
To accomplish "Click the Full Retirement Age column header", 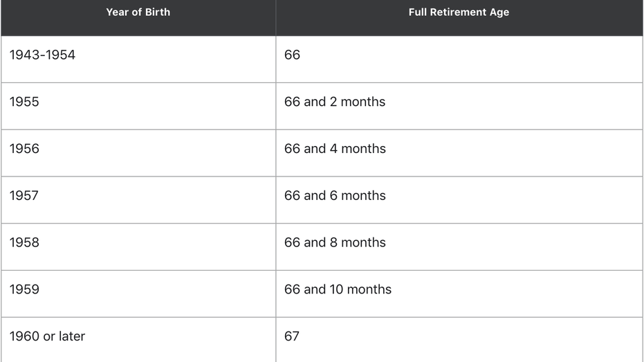I will click(459, 18).
